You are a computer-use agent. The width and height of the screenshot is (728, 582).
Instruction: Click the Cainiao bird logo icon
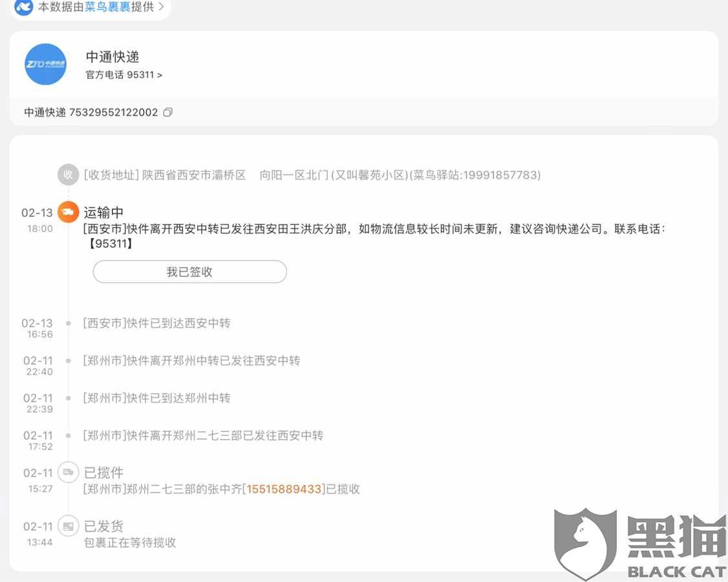click(24, 6)
